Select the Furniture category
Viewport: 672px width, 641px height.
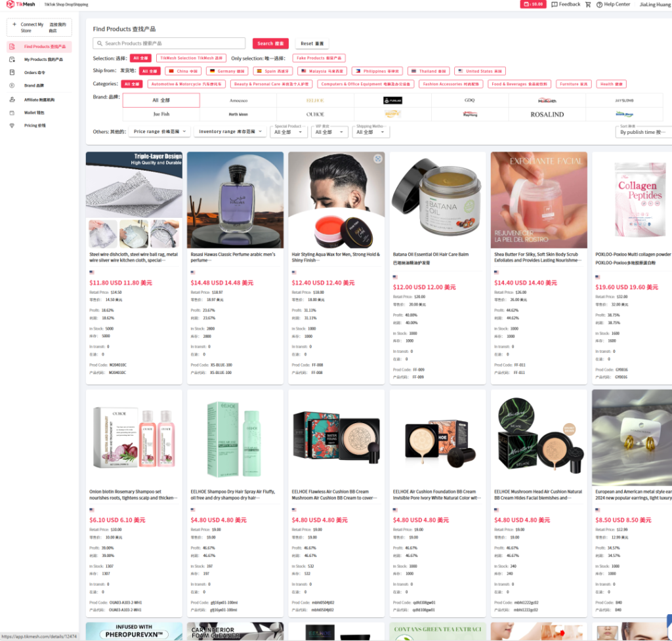point(574,84)
